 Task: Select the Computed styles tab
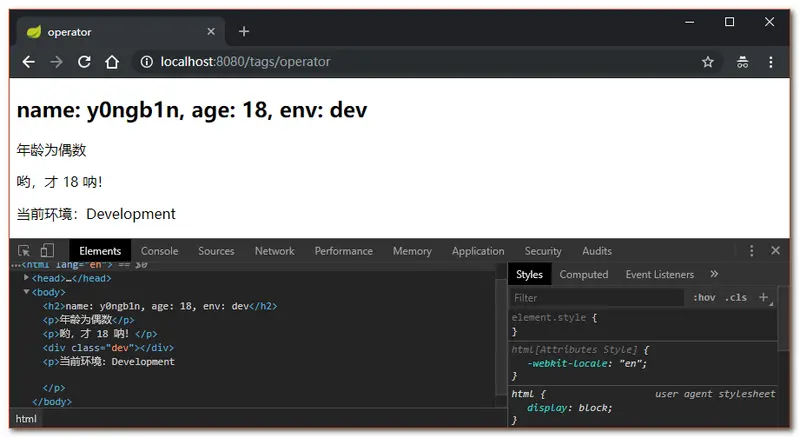[x=583, y=274]
